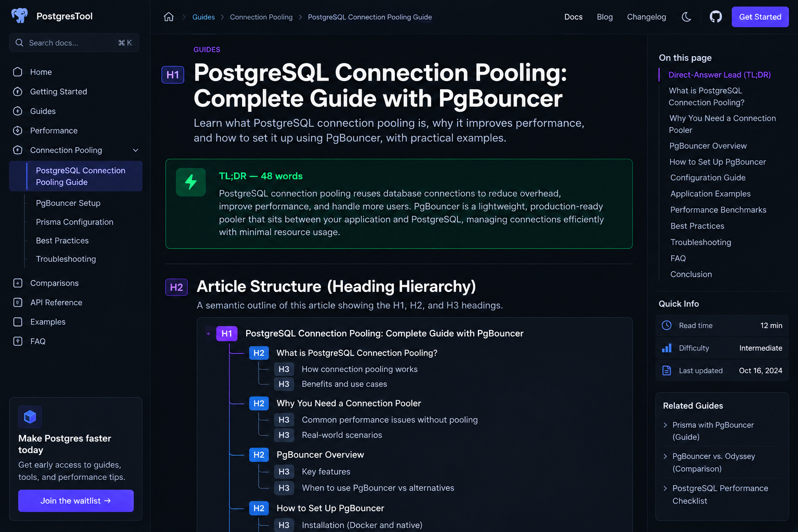798x532 pixels.
Task: Expand Prisma with PgBouncer related guide chevron
Action: coord(665,425)
